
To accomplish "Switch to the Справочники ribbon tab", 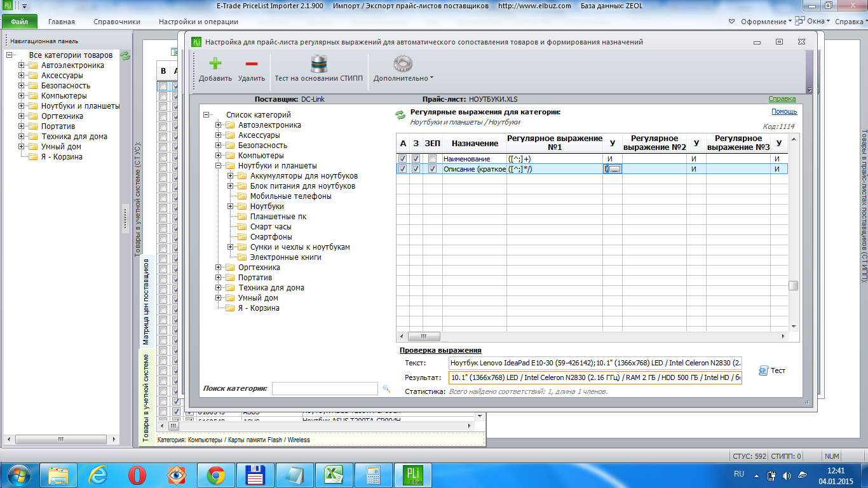I will click(x=117, y=22).
